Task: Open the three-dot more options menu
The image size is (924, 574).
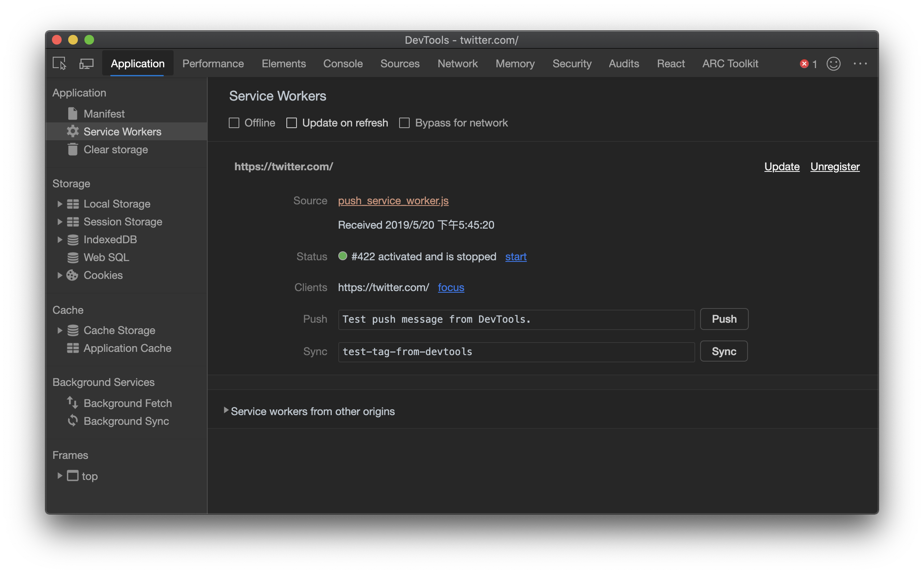Action: click(x=860, y=64)
